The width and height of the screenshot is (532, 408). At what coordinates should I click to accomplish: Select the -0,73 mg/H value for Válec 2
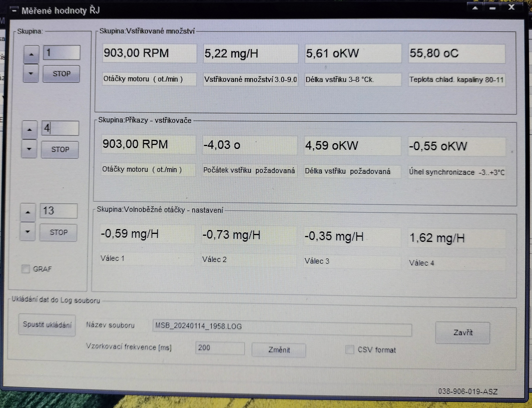click(x=249, y=235)
